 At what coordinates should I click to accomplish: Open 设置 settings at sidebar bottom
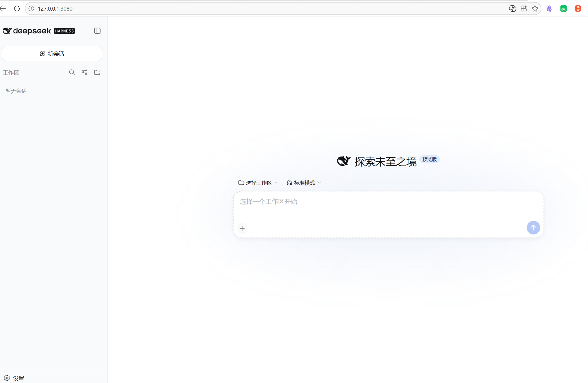14,378
